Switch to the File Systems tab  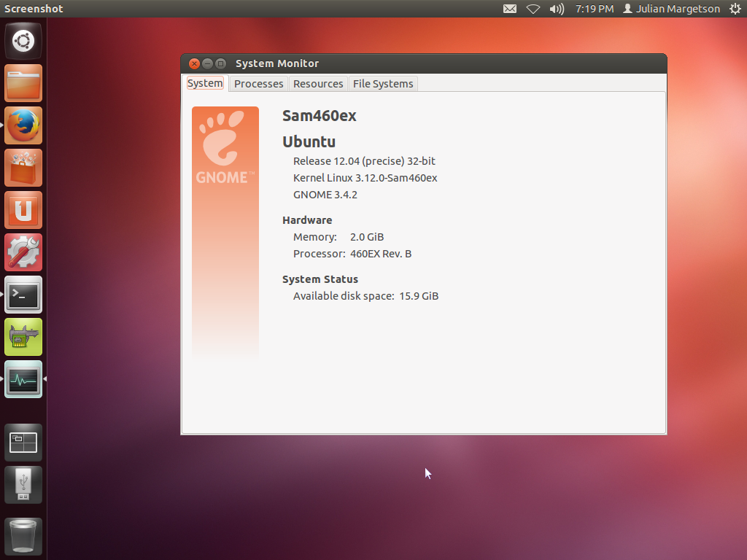point(383,84)
